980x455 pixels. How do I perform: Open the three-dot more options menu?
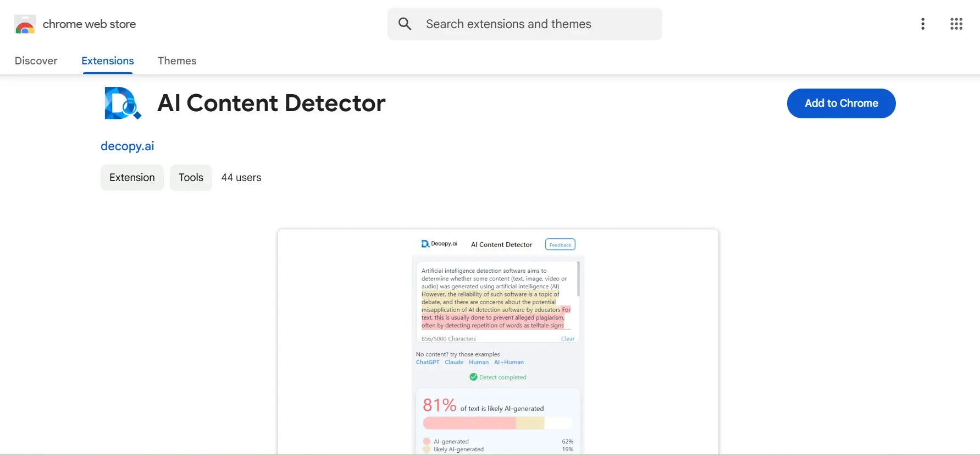click(923, 24)
